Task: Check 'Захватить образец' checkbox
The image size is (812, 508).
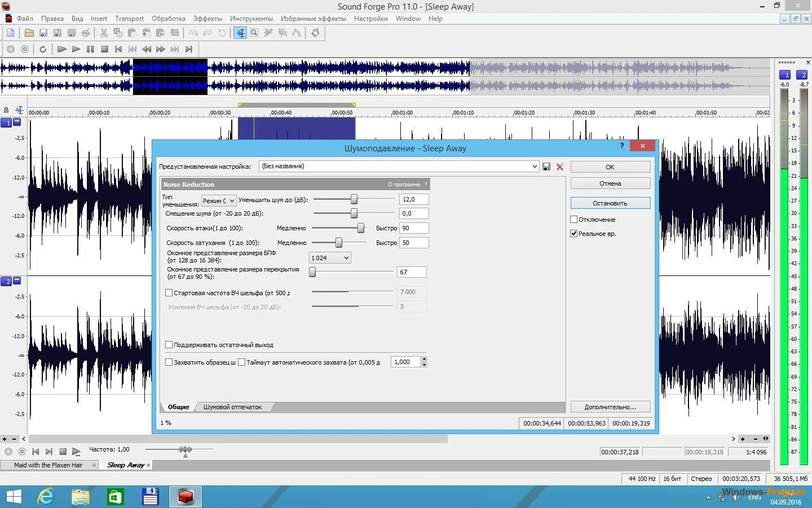Action: tap(169, 362)
